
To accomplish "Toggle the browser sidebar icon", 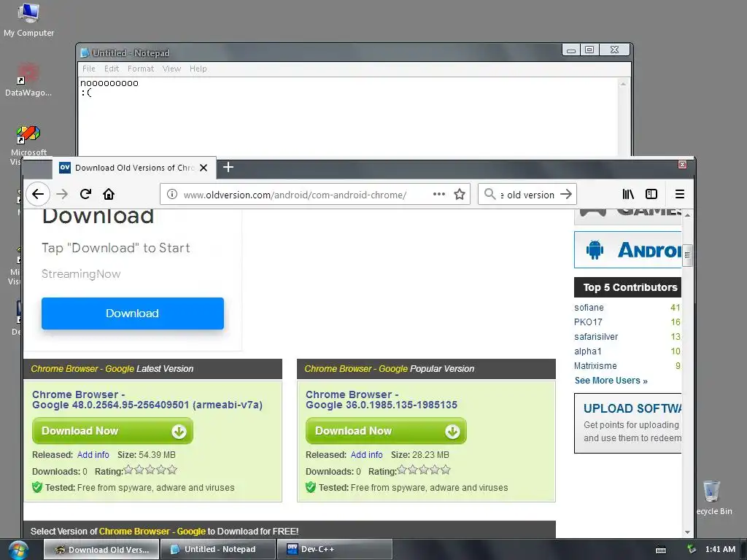I will (651, 194).
